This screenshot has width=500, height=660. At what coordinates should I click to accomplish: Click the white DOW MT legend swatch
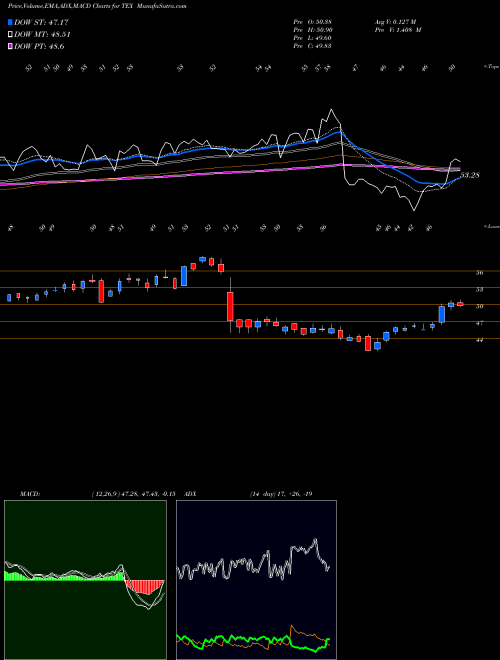point(10,34)
